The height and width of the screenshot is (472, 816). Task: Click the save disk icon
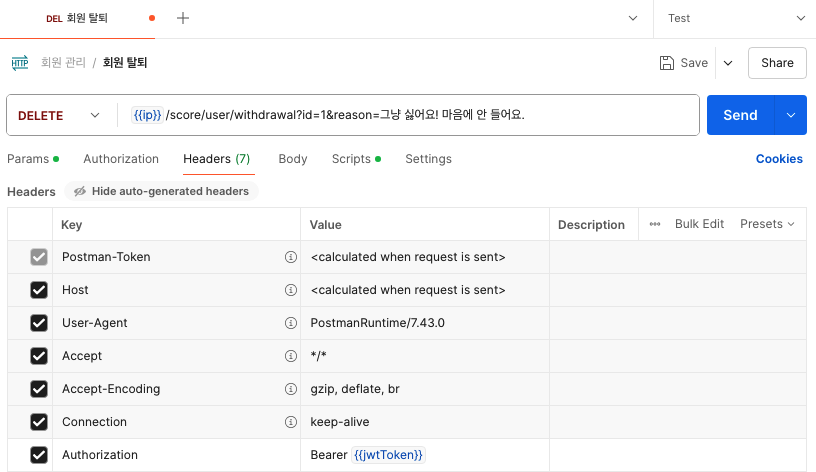click(667, 63)
